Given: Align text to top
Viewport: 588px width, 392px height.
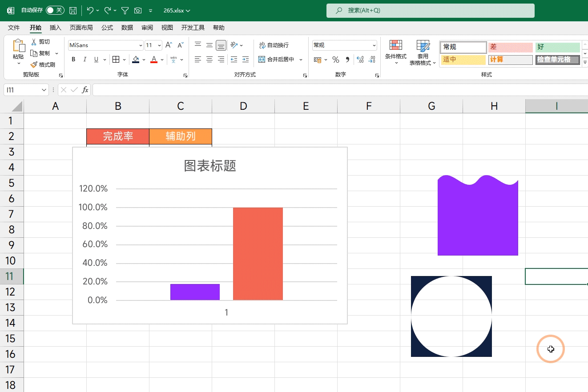Looking at the screenshot, I should pos(198,45).
